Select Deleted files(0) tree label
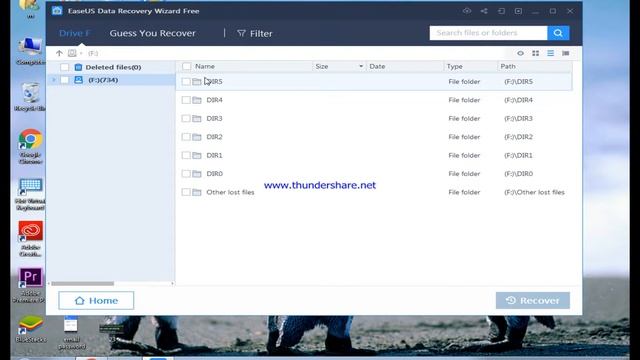 [x=113, y=67]
